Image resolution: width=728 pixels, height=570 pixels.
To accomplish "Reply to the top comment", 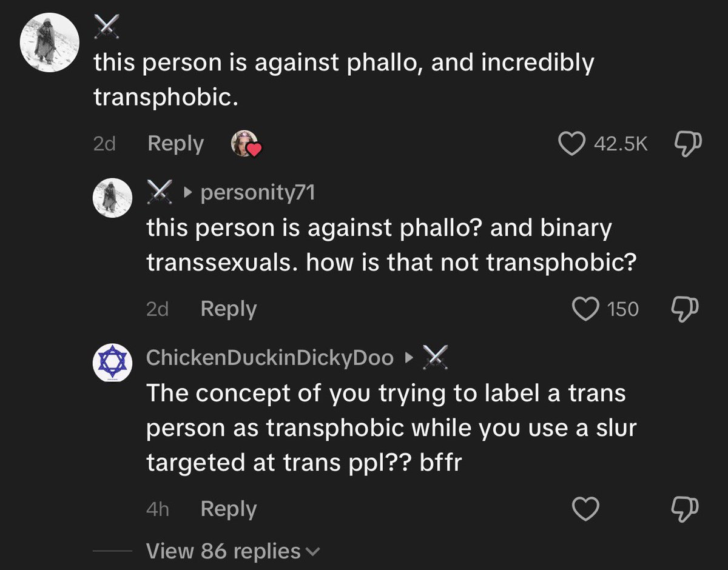I will [x=175, y=144].
